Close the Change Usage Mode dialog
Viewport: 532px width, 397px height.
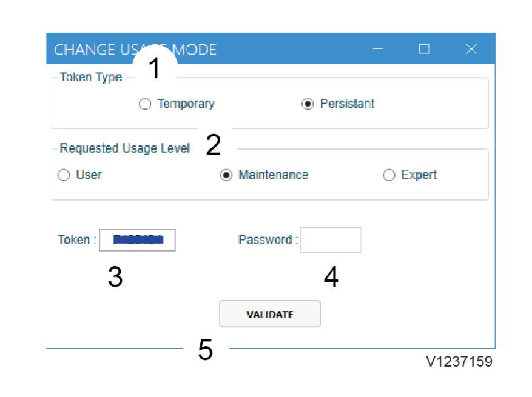pos(471,49)
